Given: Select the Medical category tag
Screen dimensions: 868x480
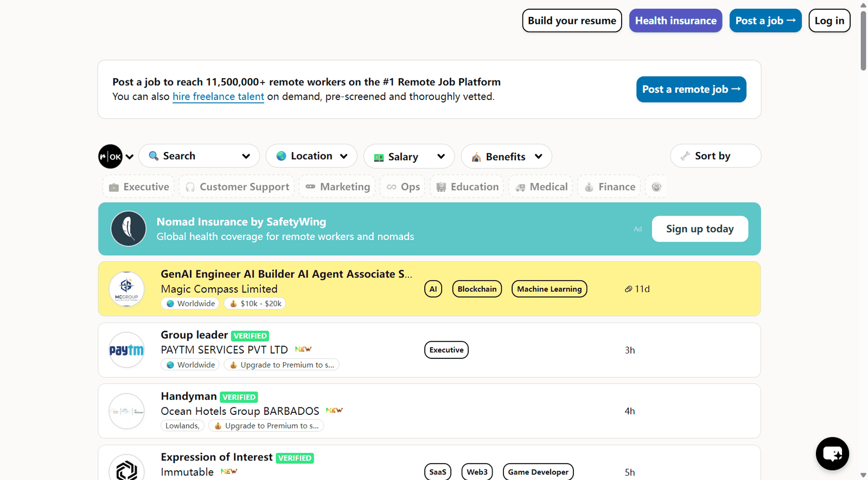Looking at the screenshot, I should coord(541,187).
